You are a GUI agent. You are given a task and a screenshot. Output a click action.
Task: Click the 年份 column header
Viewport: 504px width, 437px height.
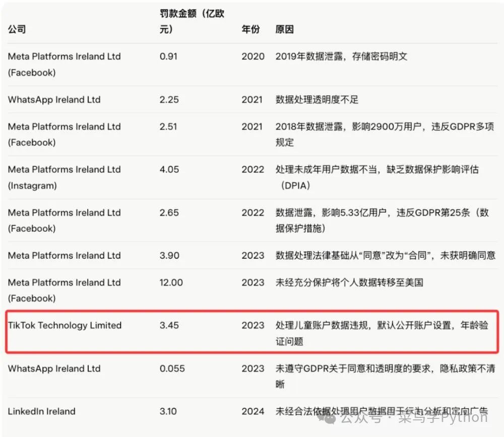[x=250, y=29]
